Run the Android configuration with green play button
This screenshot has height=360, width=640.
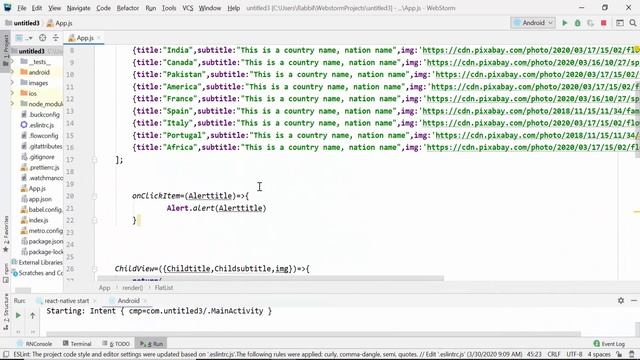(x=564, y=23)
